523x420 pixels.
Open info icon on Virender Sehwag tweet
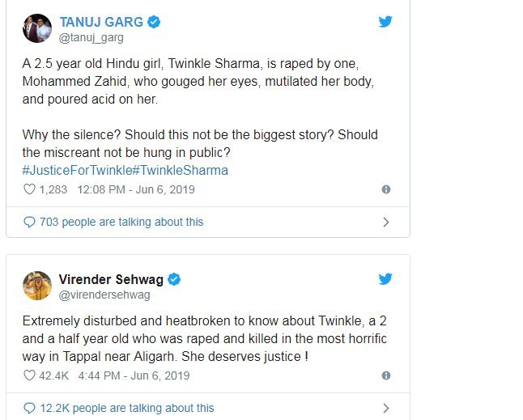pos(385,375)
